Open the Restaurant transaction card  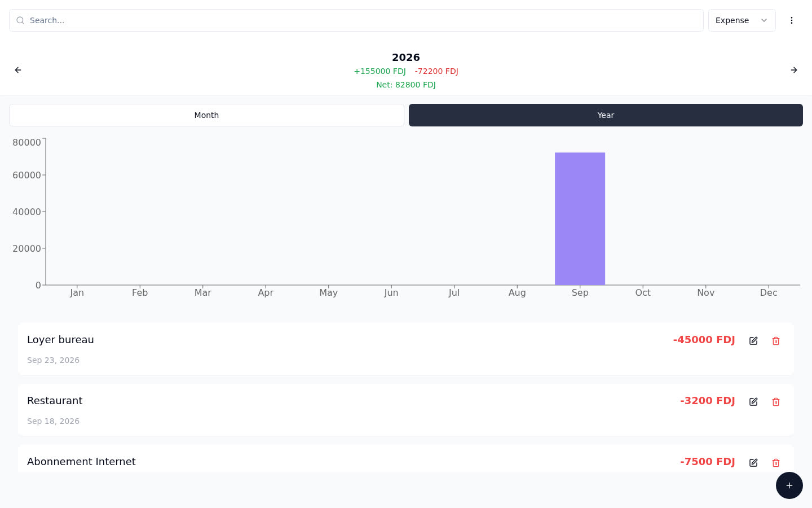(x=406, y=410)
